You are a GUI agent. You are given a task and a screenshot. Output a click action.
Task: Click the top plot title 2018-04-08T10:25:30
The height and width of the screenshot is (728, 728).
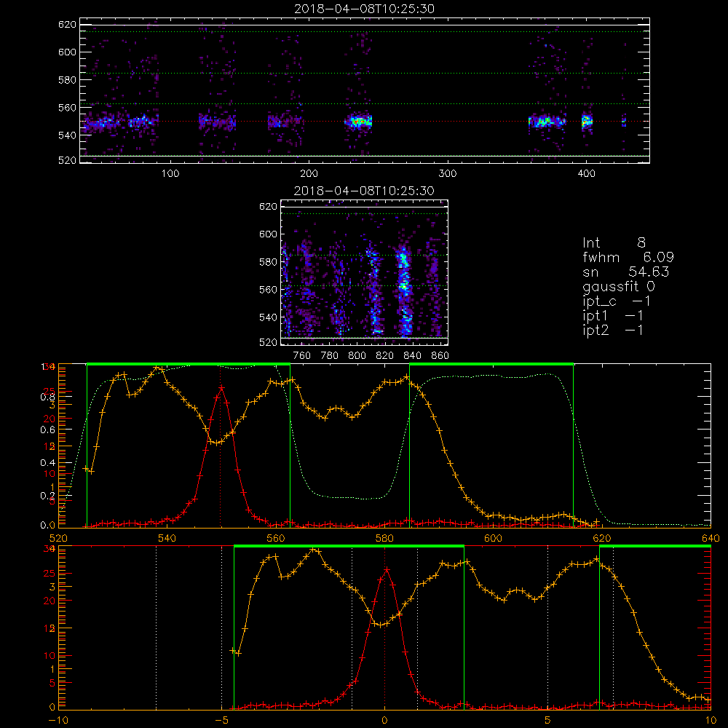click(364, 9)
